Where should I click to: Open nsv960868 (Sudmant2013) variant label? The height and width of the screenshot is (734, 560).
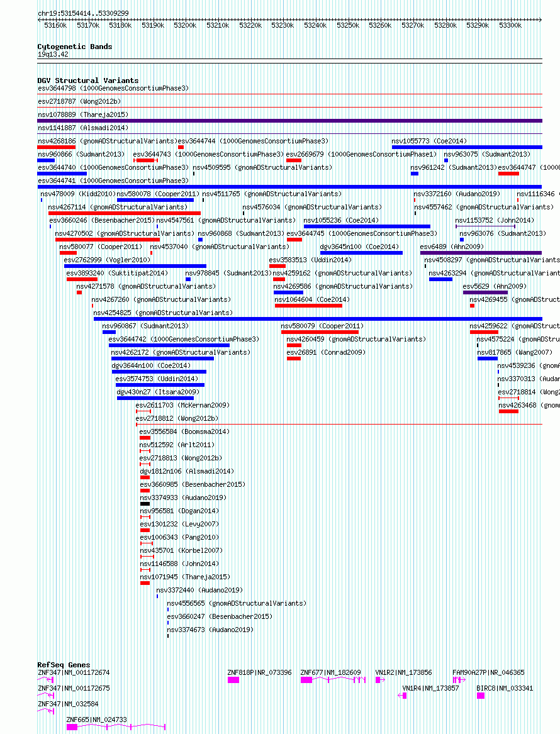241,233
